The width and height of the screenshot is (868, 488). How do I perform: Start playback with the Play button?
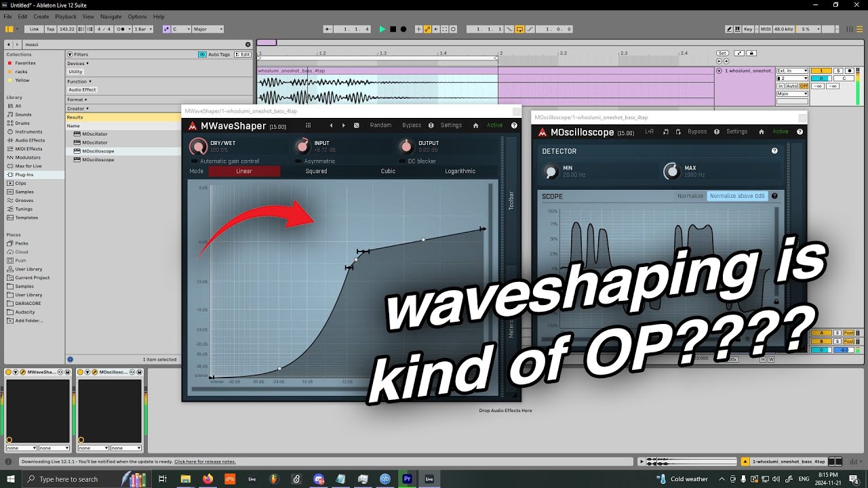coord(382,29)
